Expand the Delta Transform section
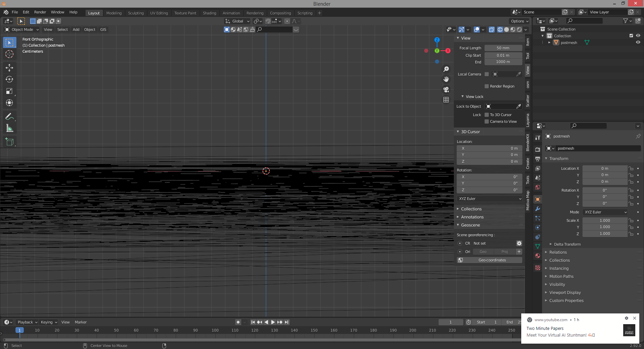The image size is (644, 349). (x=567, y=244)
